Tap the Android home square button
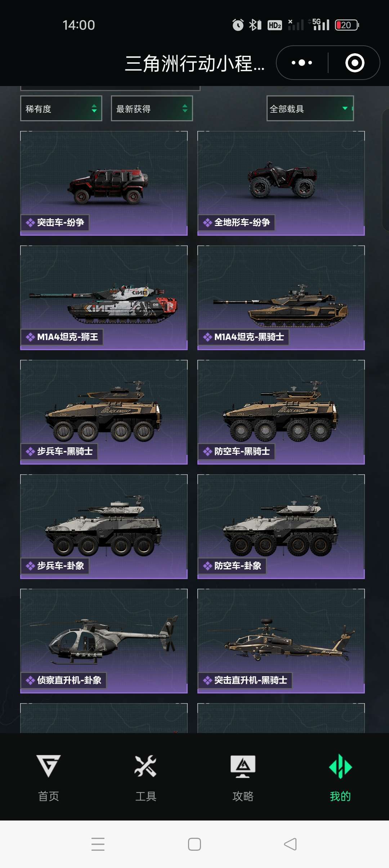This screenshot has width=389, height=868. coord(194,844)
